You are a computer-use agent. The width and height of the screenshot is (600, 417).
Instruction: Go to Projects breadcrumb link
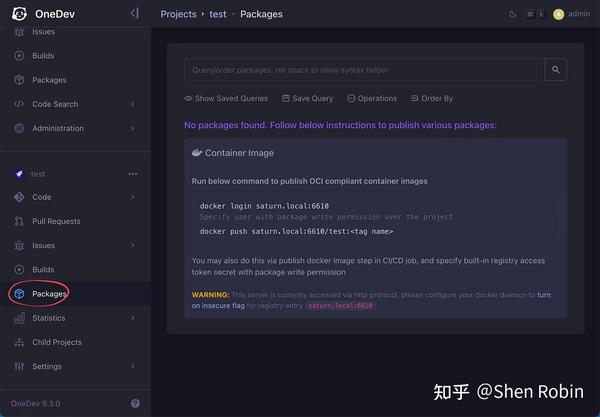[178, 14]
